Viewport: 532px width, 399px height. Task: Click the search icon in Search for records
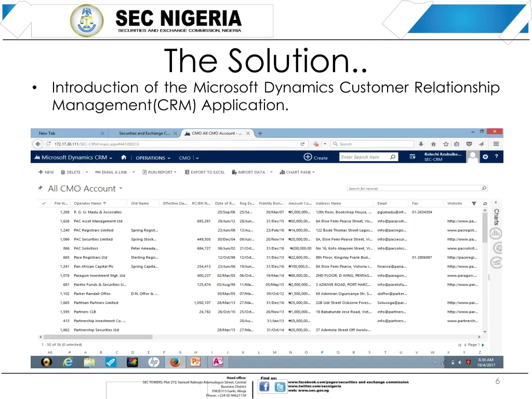pos(484,188)
